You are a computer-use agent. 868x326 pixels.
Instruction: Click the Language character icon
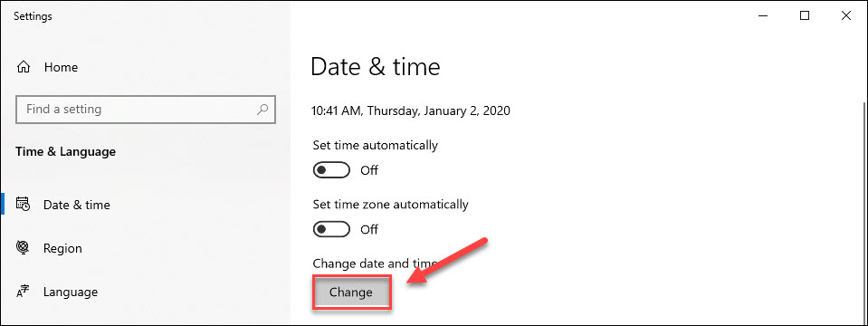[24, 292]
